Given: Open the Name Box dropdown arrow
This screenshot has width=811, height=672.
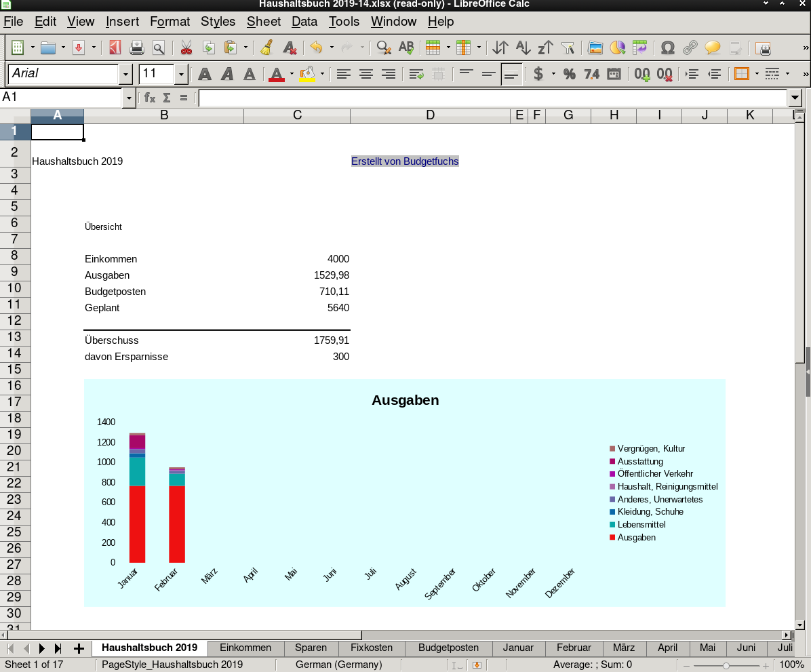Looking at the screenshot, I should (129, 98).
